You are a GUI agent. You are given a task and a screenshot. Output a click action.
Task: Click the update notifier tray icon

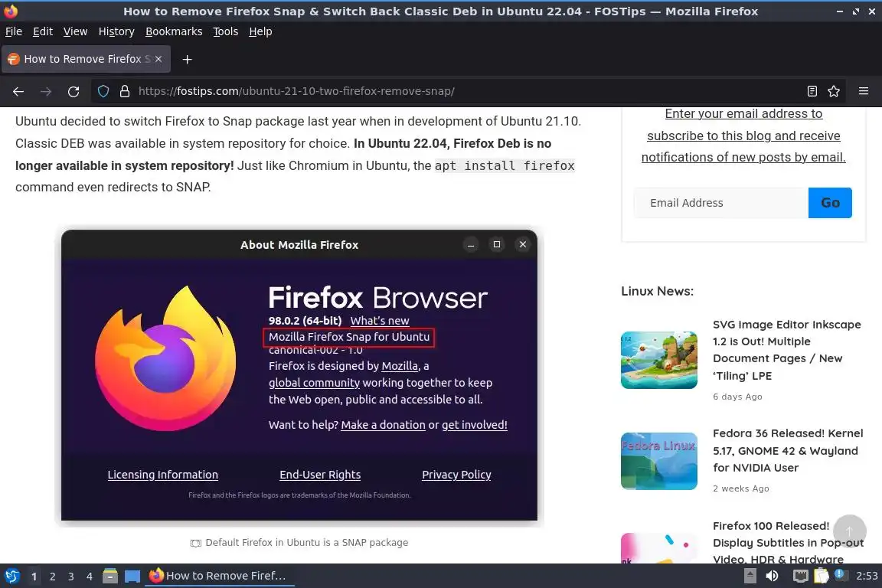839,574
